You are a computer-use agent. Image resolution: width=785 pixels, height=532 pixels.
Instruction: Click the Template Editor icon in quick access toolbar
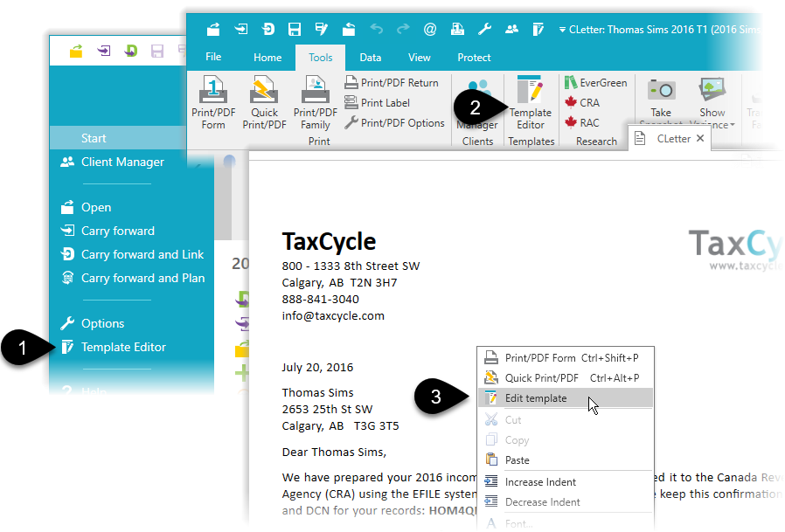[538, 30]
